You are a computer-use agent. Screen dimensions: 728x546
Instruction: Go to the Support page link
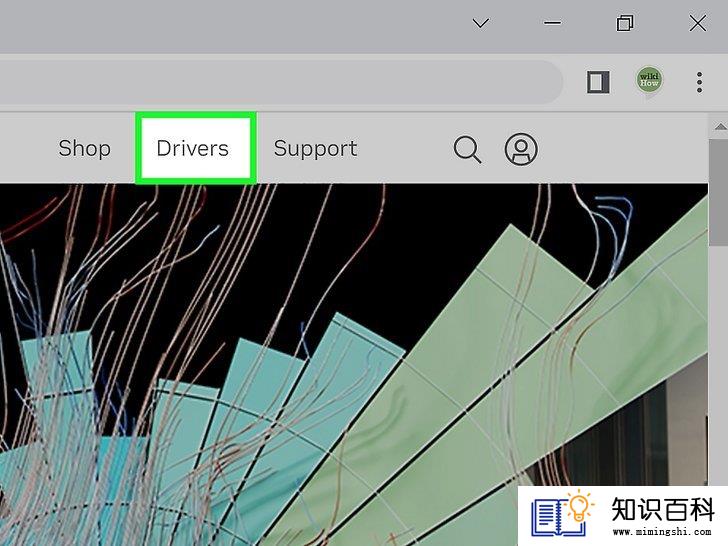click(x=315, y=149)
